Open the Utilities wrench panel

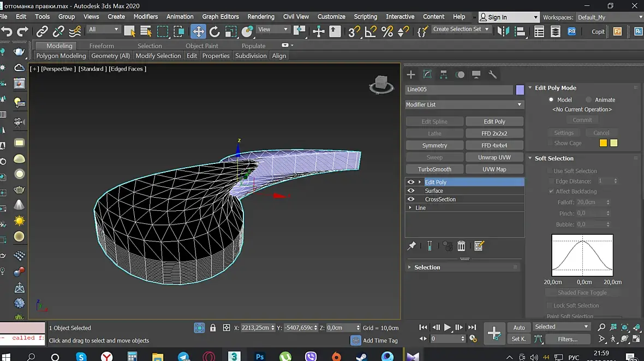[x=492, y=75]
